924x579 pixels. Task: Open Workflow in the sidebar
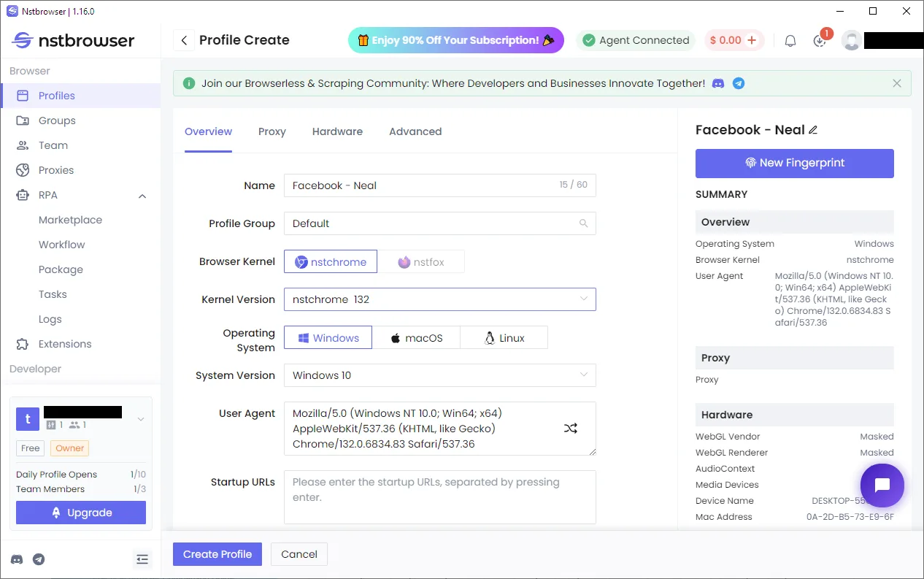[x=62, y=245]
